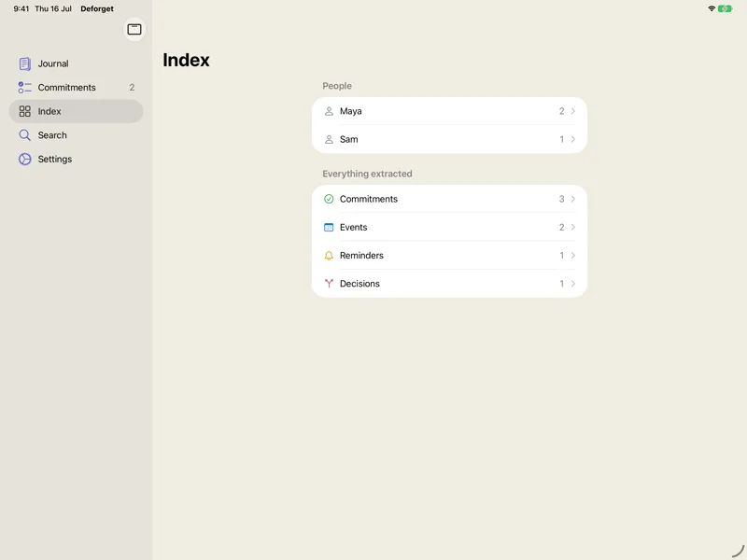Expand the Reminders row chevron
Viewport: 747px width, 560px height.
click(x=573, y=256)
